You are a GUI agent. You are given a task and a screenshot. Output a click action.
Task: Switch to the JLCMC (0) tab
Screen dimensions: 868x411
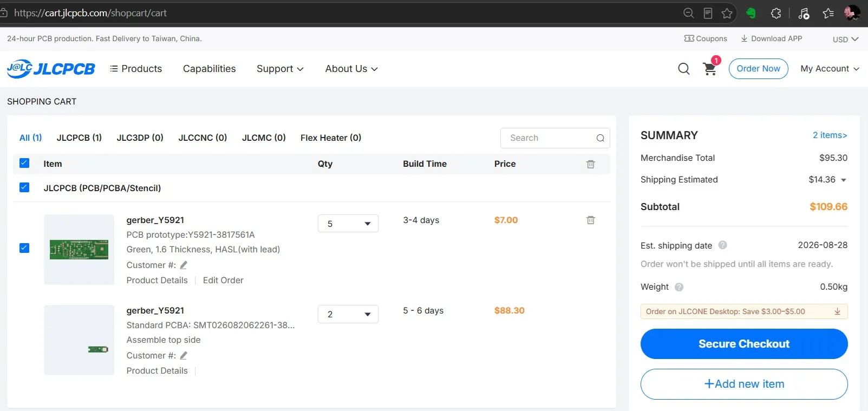click(264, 138)
